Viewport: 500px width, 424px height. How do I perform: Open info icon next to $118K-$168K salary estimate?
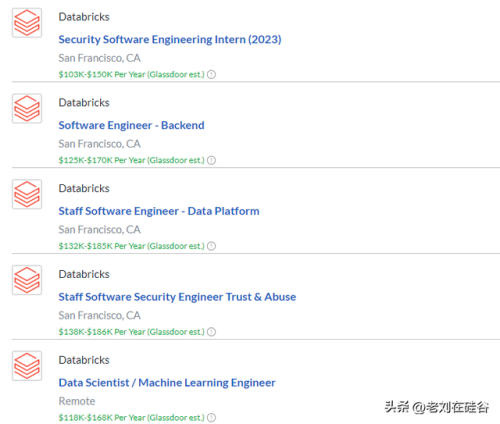click(211, 418)
